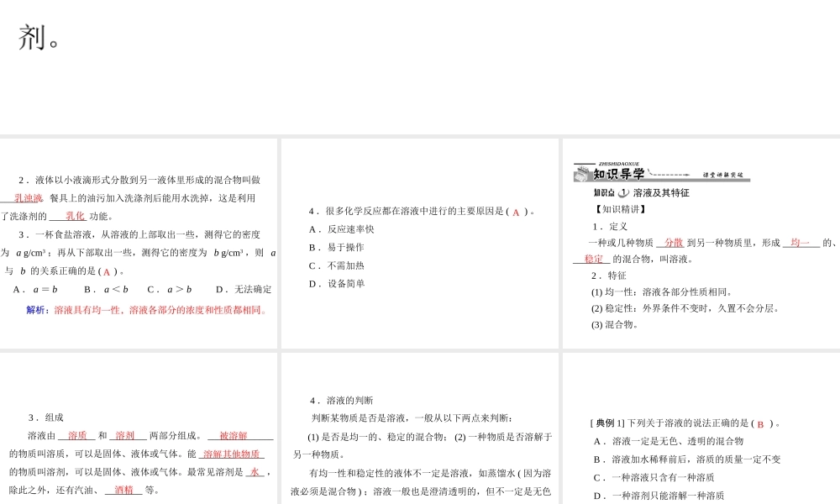Click option D. 设备简单
The image size is (840, 504).
point(337,284)
